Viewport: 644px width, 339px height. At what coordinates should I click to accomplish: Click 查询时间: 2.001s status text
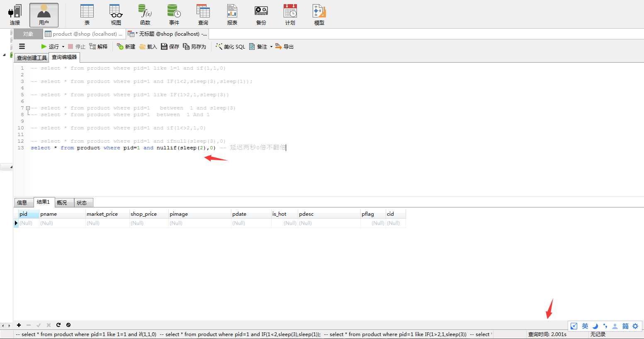pos(547,334)
